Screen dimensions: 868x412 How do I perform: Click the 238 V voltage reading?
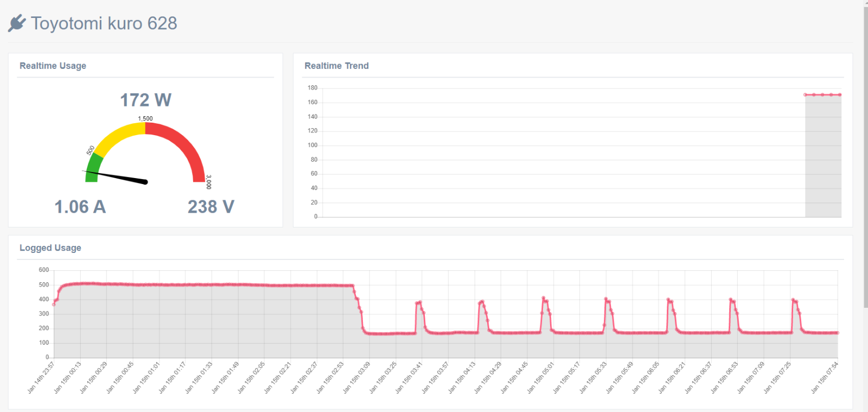(x=211, y=207)
